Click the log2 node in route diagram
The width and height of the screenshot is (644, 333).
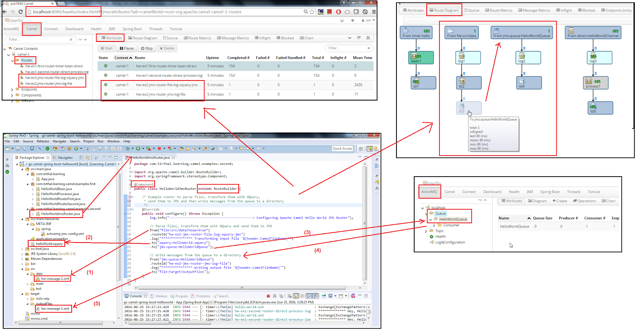(528, 58)
